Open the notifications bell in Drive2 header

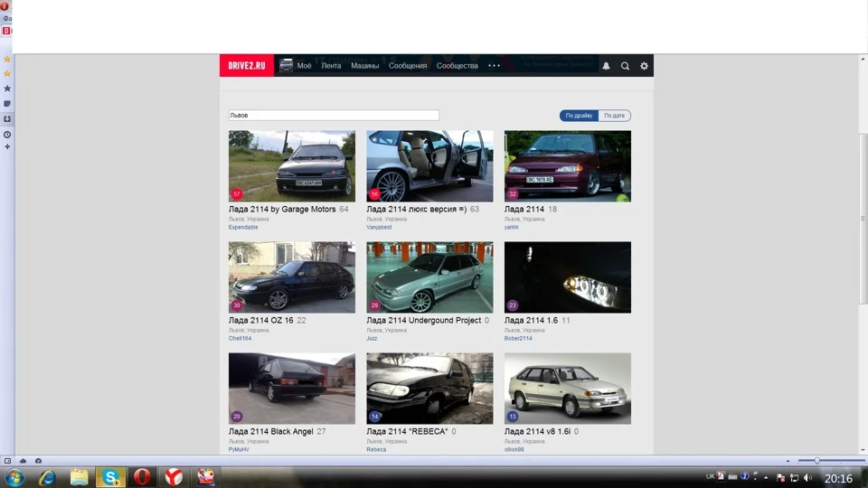(606, 66)
